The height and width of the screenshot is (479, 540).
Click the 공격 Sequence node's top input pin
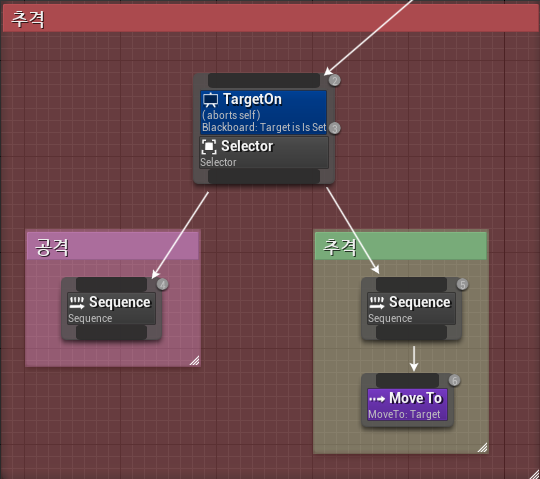pyautogui.click(x=111, y=284)
